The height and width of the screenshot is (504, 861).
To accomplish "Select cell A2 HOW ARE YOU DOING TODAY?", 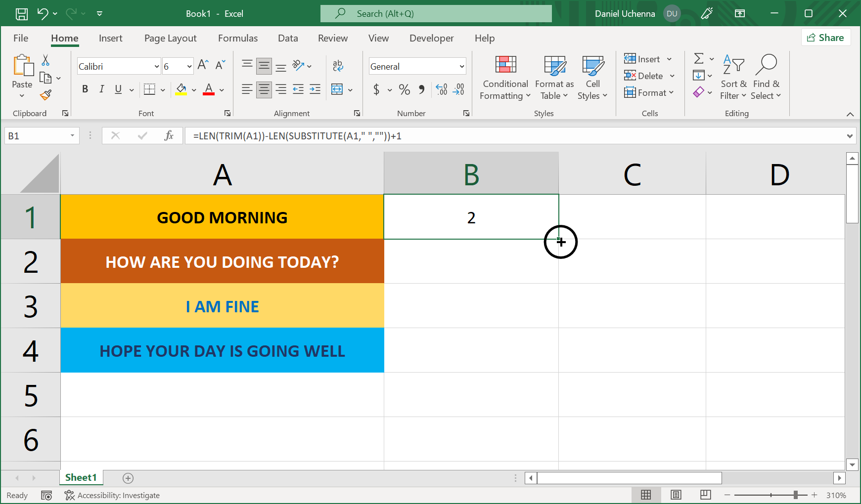I will [x=222, y=262].
